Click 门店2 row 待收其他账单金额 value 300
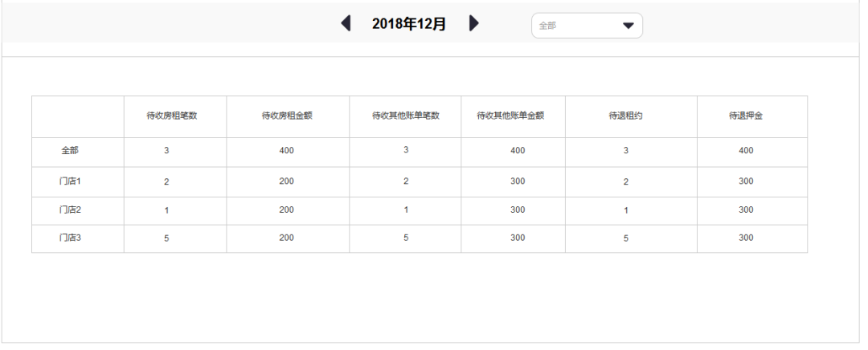 (518, 210)
